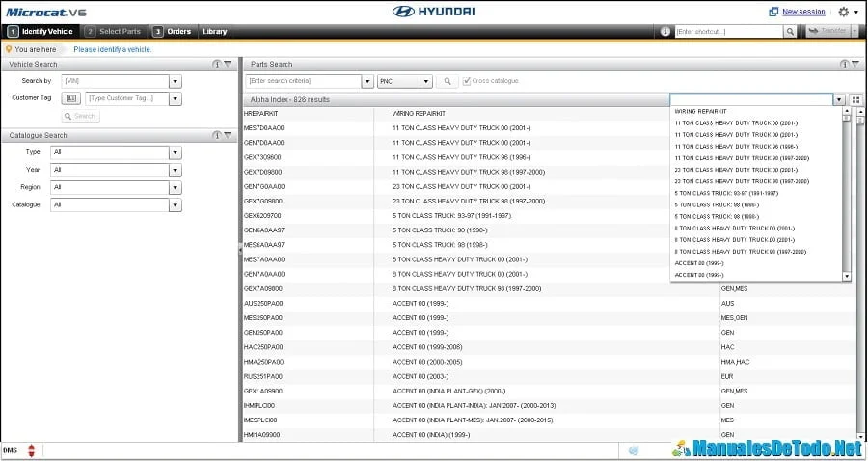This screenshot has width=868, height=461.
Task: Click the VIN search input field
Action: [x=115, y=81]
